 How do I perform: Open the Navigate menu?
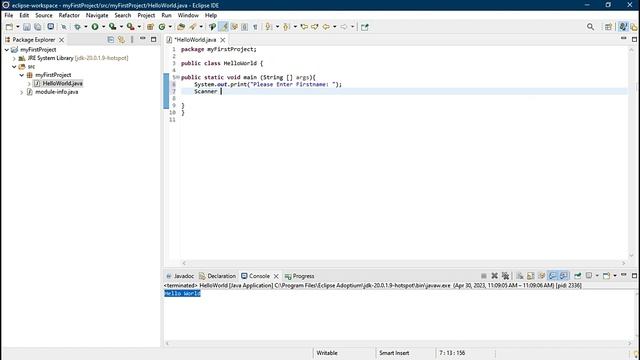pyautogui.click(x=97, y=15)
